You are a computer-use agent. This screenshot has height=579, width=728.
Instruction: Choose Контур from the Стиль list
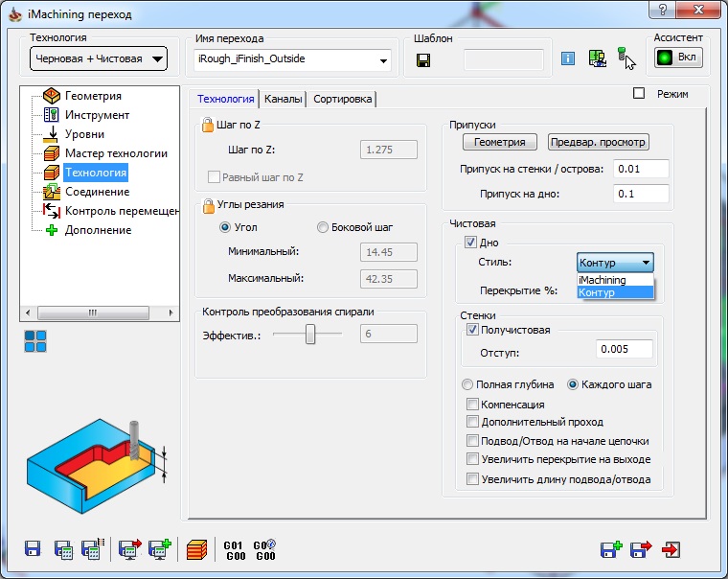pyautogui.click(x=615, y=292)
